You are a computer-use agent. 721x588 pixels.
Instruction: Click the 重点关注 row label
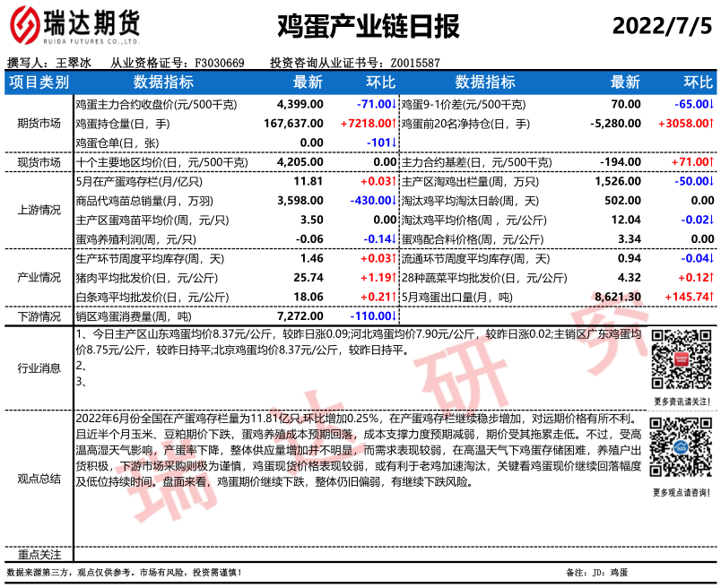(x=38, y=555)
